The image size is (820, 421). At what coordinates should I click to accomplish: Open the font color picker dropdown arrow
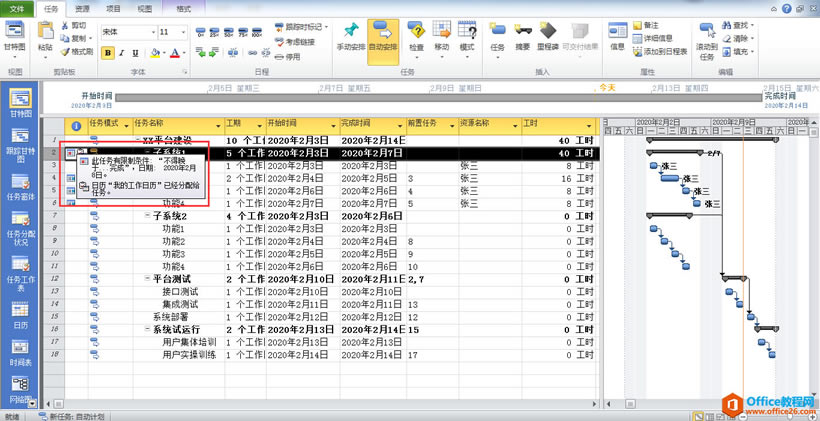[183, 53]
